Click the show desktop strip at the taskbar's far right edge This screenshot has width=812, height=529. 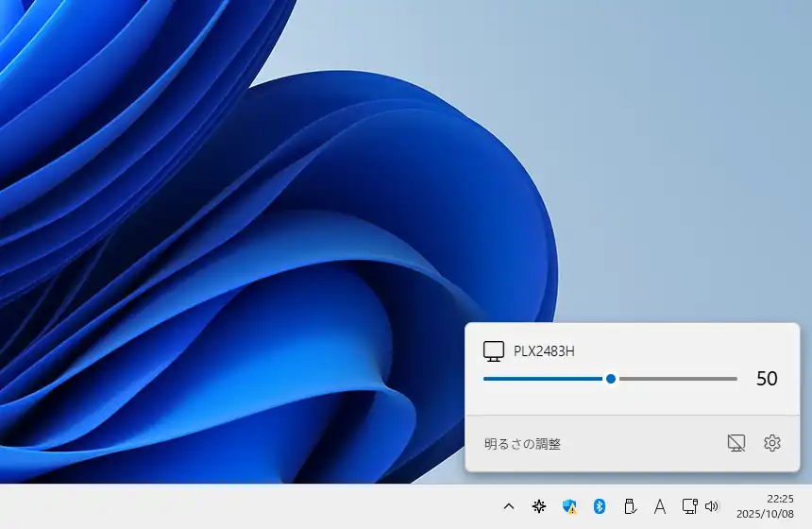click(809, 506)
